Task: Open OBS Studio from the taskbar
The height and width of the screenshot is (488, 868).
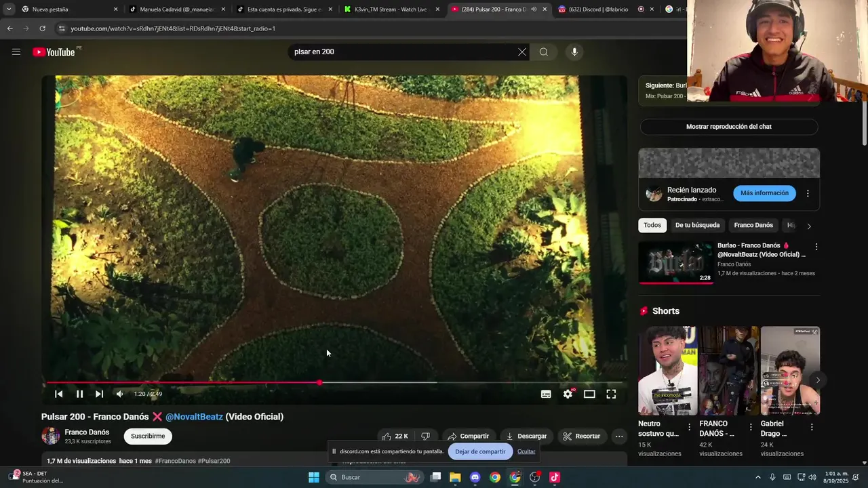Action: coord(535,477)
